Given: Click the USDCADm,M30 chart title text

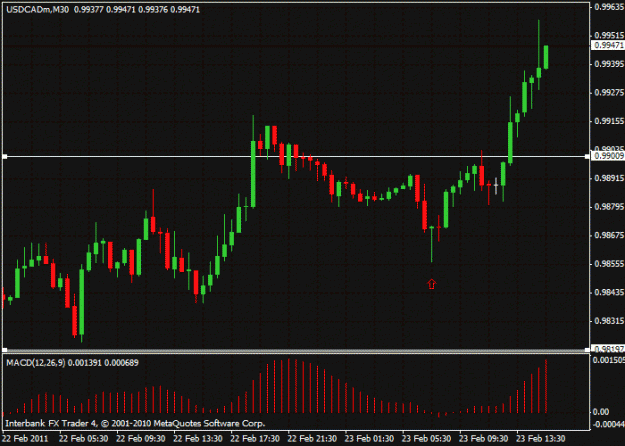Looking at the screenshot, I should [37, 10].
